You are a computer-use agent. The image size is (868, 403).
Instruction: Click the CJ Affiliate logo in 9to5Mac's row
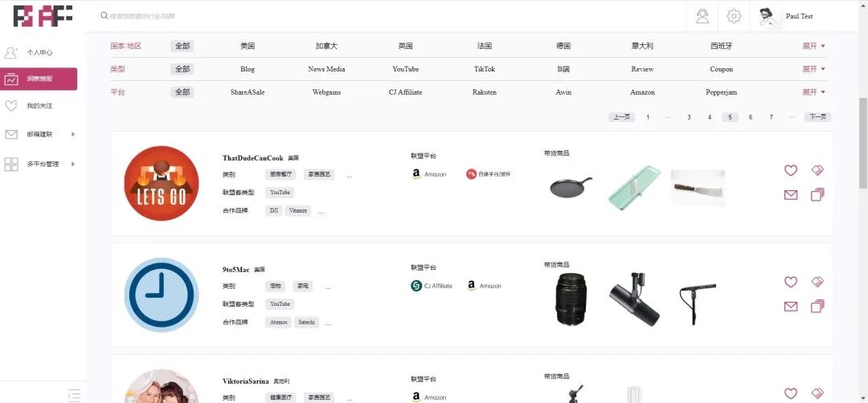[x=416, y=286]
